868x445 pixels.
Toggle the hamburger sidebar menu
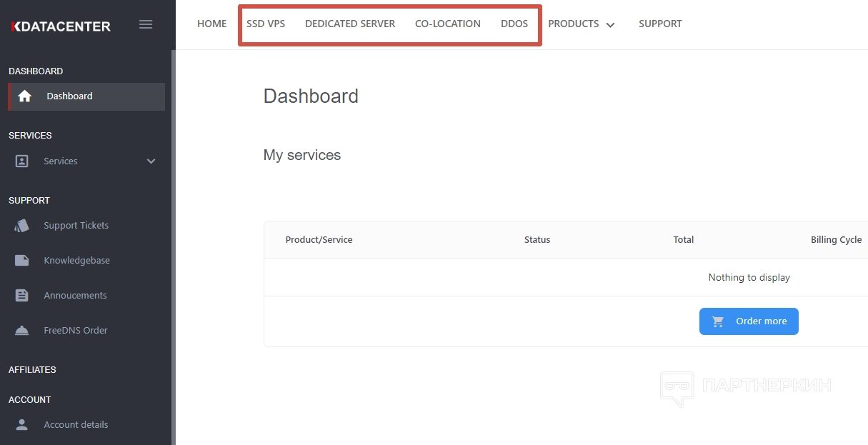pyautogui.click(x=146, y=24)
